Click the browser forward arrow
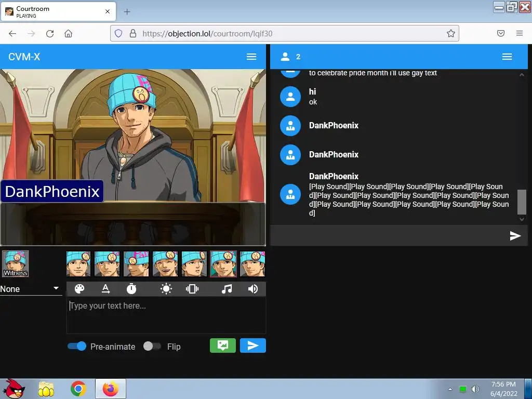Image resolution: width=532 pixels, height=399 pixels. coord(31,33)
